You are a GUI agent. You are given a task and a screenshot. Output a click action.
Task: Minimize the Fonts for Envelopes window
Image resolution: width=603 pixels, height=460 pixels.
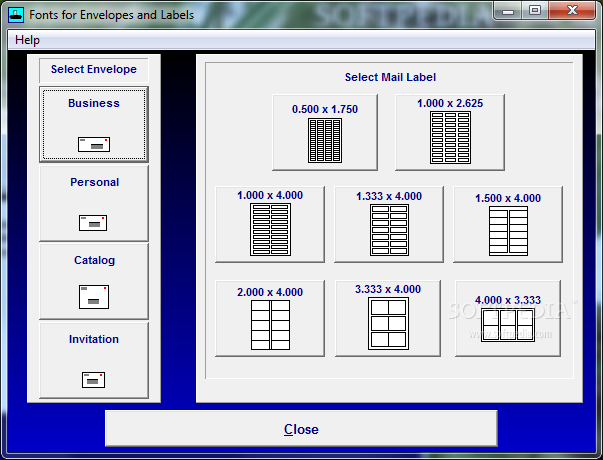508,11
